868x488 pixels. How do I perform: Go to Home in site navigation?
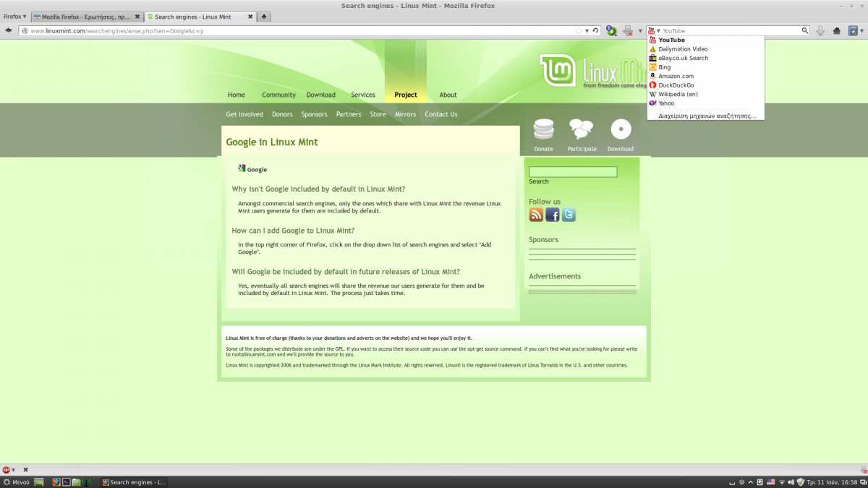tap(236, 95)
